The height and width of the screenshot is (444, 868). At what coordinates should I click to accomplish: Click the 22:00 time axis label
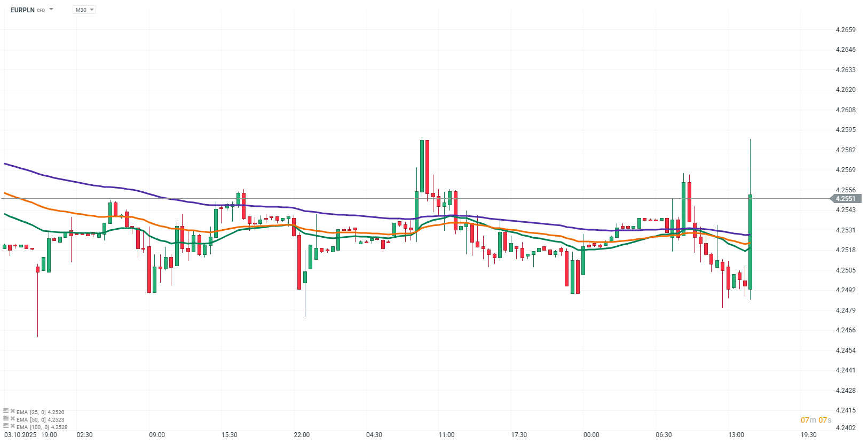[302, 435]
